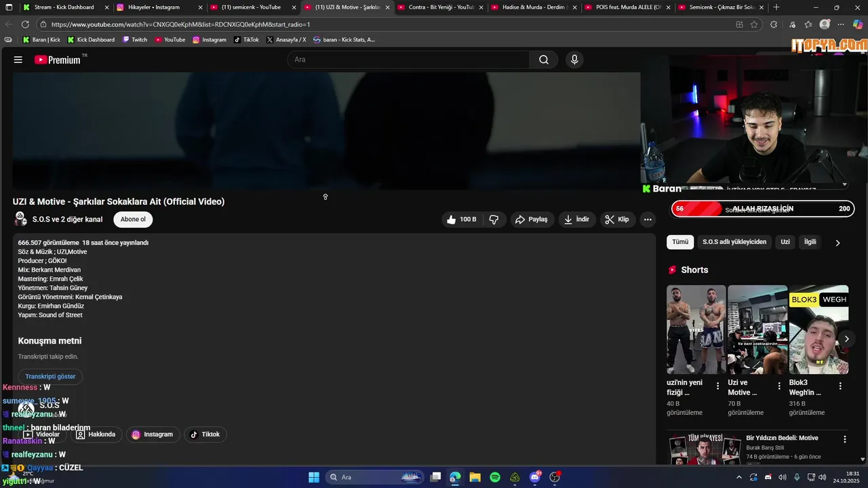Open the Copilot icon in the browser toolbar

tap(858, 24)
